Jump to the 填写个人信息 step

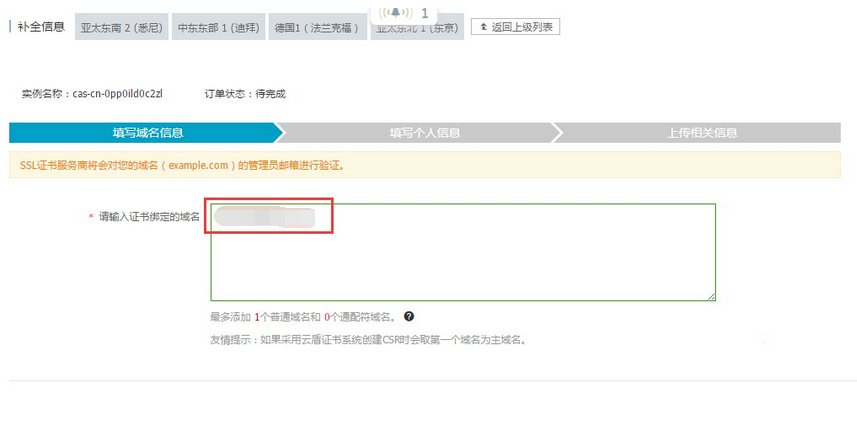pos(424,133)
